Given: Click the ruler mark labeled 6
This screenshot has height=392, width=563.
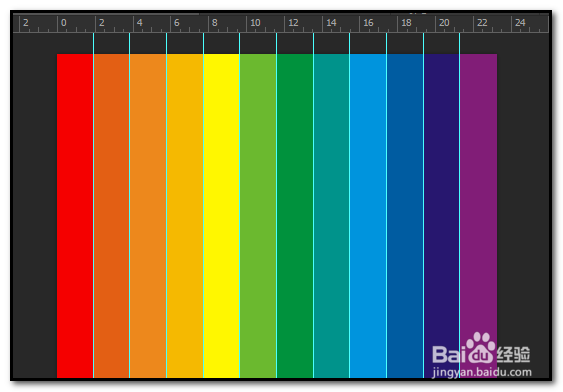Looking at the screenshot, I should pyautogui.click(x=177, y=23).
